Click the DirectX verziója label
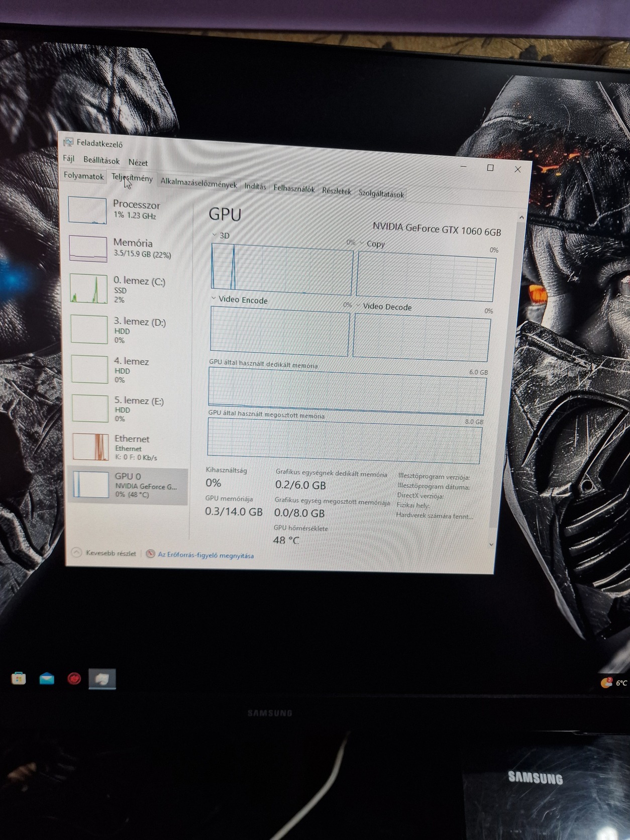The width and height of the screenshot is (630, 840). (421, 495)
